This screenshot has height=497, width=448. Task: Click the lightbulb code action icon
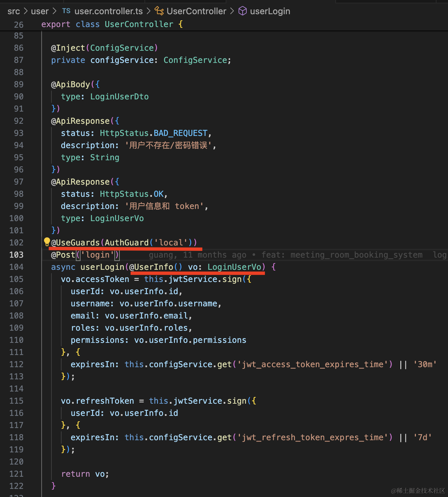coord(47,242)
